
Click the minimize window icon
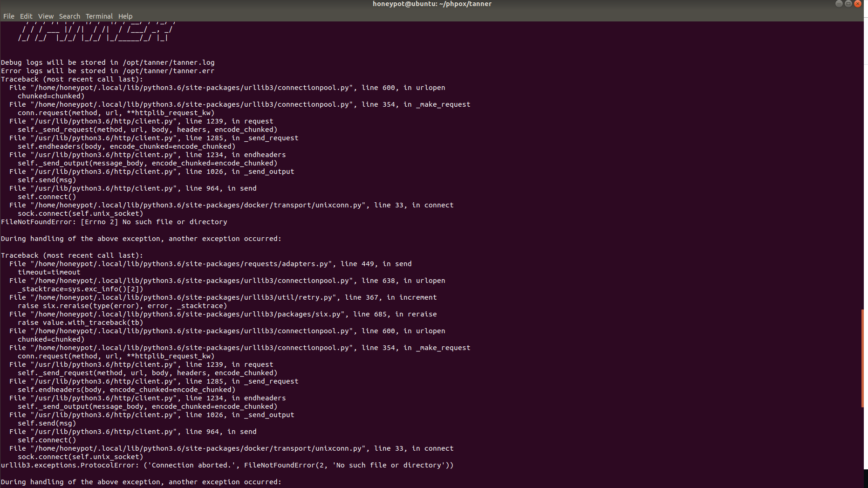point(839,4)
